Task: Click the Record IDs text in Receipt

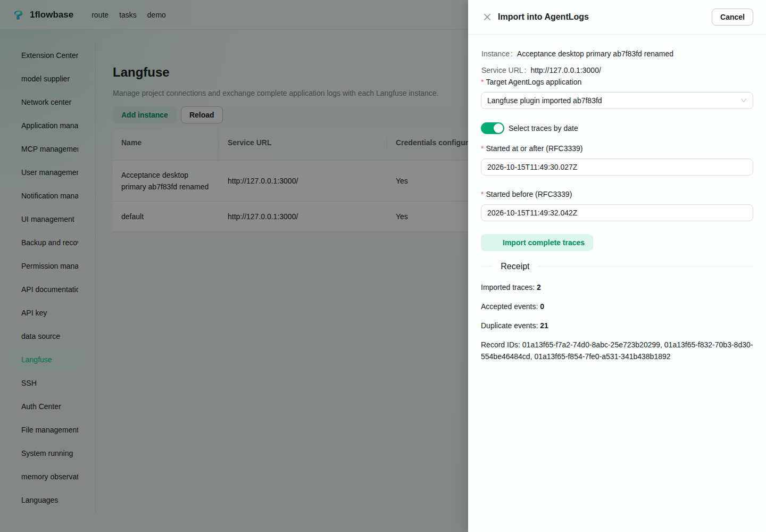Action: 617,351
